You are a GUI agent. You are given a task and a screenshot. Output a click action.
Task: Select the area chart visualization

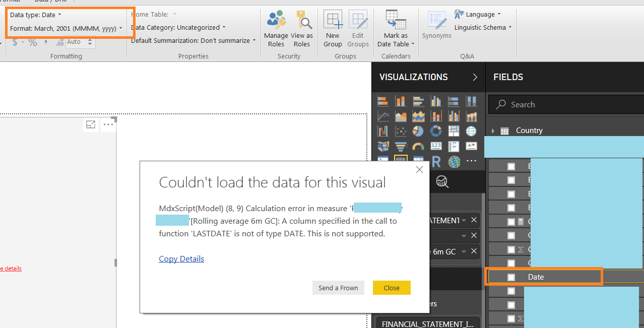click(x=401, y=117)
